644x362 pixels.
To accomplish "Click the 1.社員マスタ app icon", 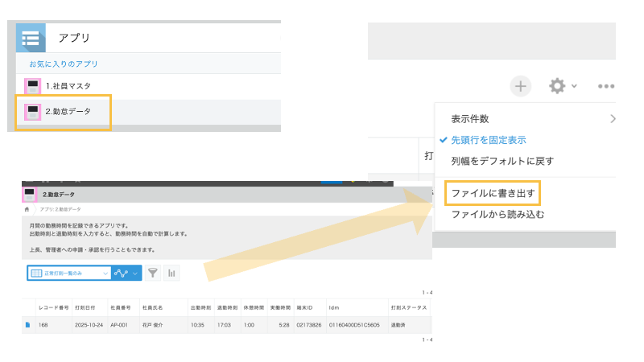I will click(33, 86).
